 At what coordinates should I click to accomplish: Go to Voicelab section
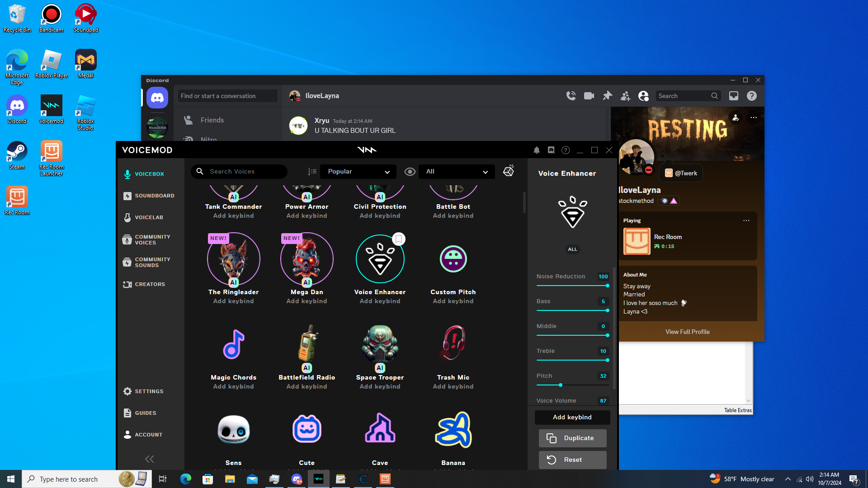coord(149,217)
